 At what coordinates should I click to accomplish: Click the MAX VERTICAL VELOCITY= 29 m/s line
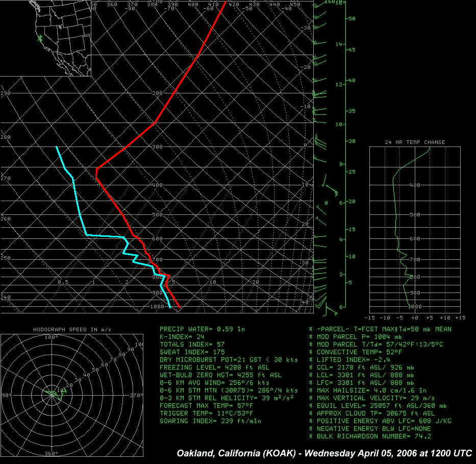click(372, 398)
